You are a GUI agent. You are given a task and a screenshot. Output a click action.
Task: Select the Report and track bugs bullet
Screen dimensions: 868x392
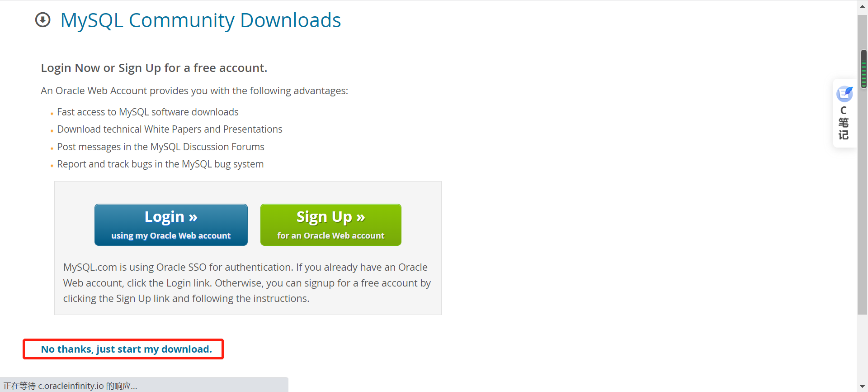[160, 164]
